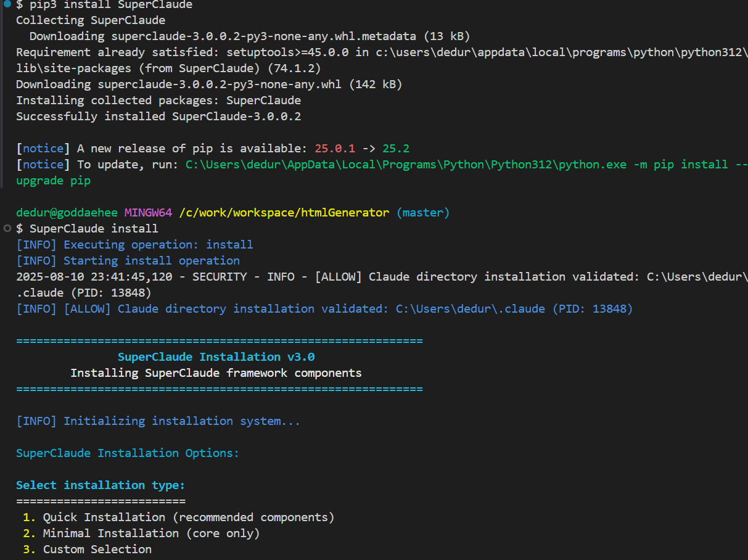Open the /c/work/workspace/htmlGenerator path
This screenshot has height=560, width=748.
click(284, 213)
